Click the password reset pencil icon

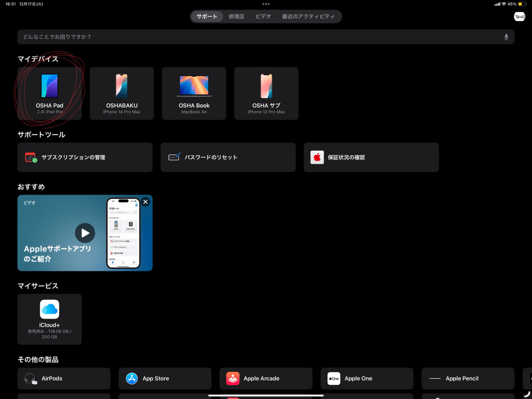click(x=174, y=157)
